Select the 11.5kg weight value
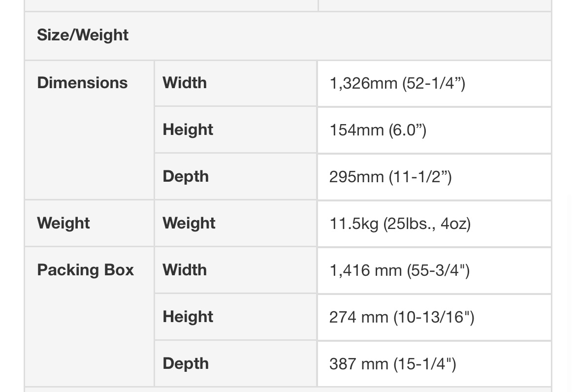This screenshot has width=576, height=392. [400, 224]
